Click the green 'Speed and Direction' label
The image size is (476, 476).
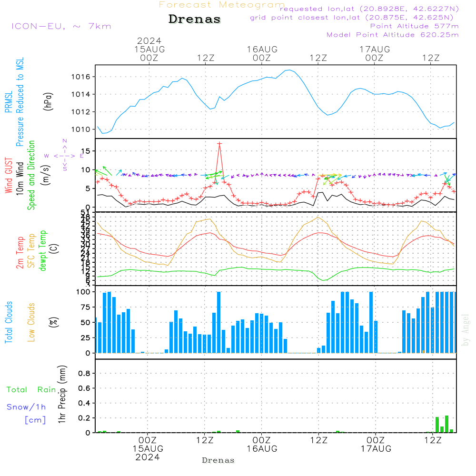tap(31, 175)
